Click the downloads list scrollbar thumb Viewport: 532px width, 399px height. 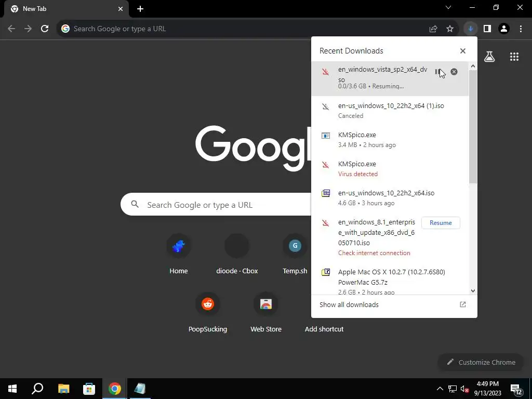click(473, 127)
